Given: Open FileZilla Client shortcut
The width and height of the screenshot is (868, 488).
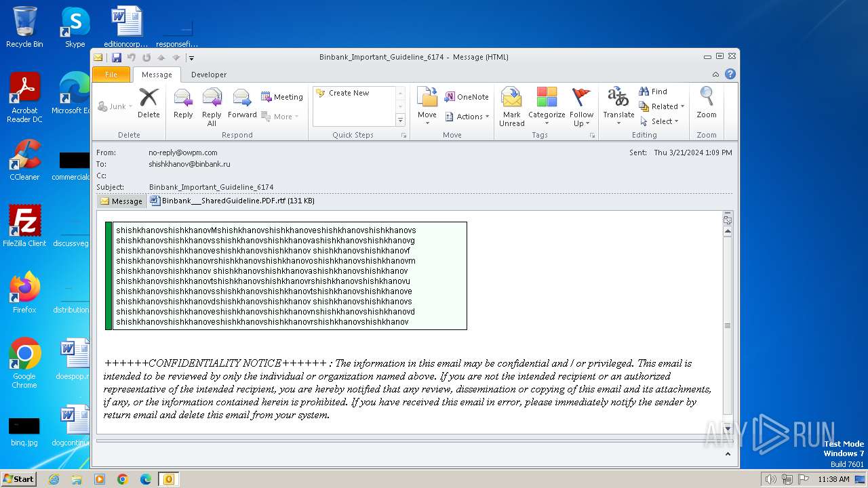Looking at the screenshot, I should click(x=24, y=226).
